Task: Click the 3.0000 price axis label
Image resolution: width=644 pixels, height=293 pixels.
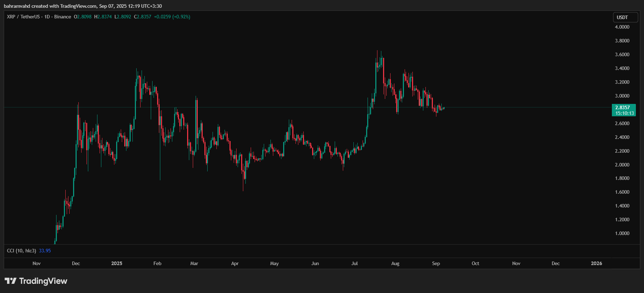Action: 622,96
